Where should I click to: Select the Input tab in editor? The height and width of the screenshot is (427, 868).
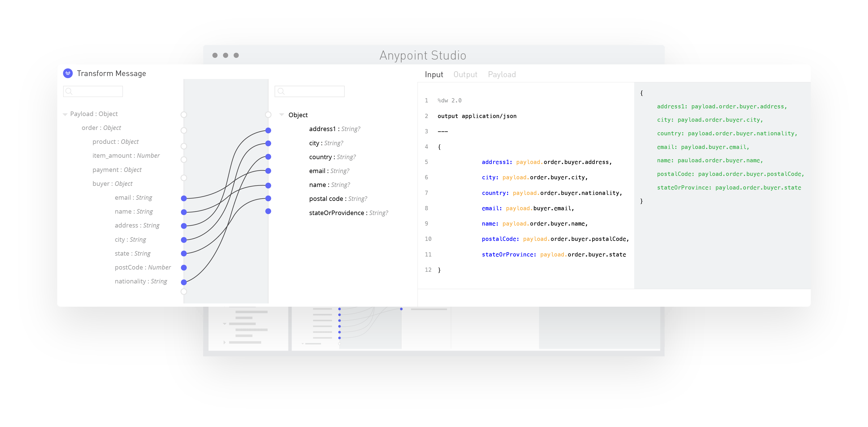pyautogui.click(x=431, y=74)
